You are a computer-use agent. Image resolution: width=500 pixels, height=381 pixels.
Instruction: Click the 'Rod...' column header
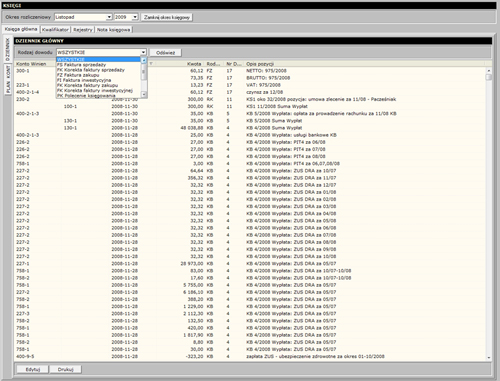coord(213,64)
